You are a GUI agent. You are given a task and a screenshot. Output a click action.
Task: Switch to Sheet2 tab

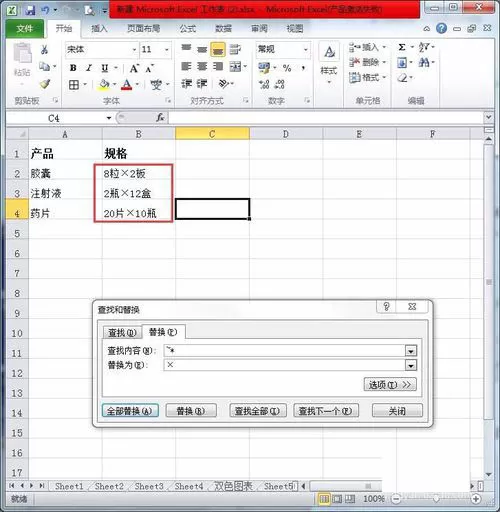pyautogui.click(x=109, y=486)
